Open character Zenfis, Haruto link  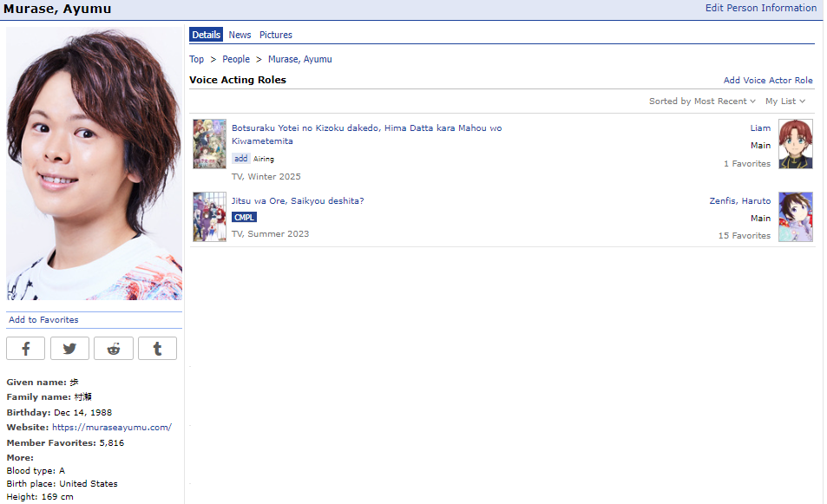coord(739,201)
